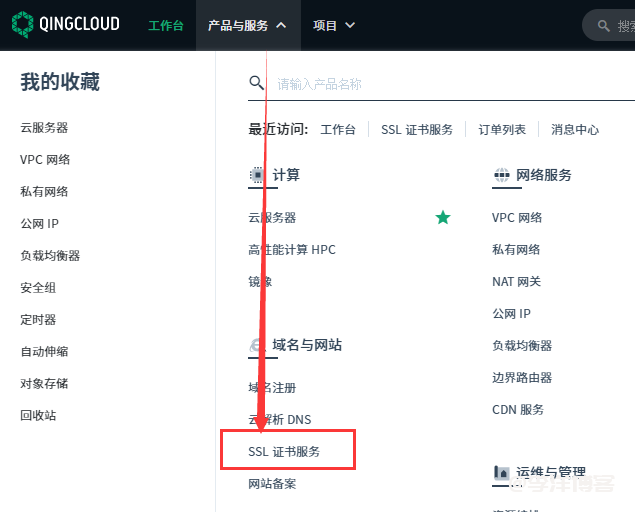Viewport: 635px width, 512px height.
Task: Open 高性能计算 HPC product link
Action: 292,250
